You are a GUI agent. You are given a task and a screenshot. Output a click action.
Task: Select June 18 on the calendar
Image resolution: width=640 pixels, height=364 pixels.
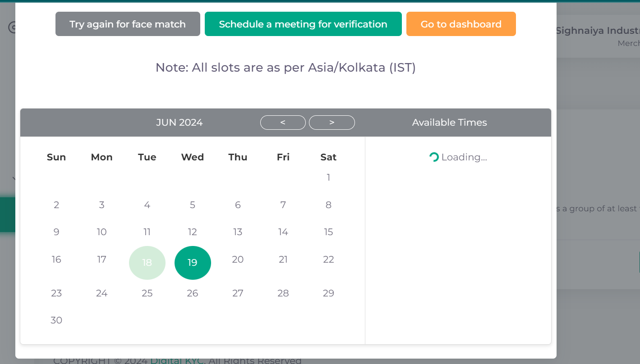tap(147, 263)
